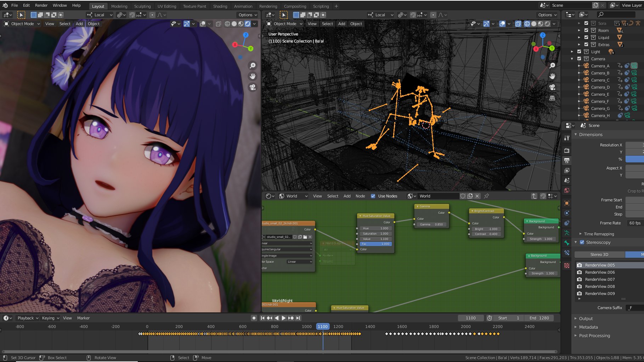Toggle the Liquid collection checkbox
The image size is (644, 362).
click(x=586, y=38)
